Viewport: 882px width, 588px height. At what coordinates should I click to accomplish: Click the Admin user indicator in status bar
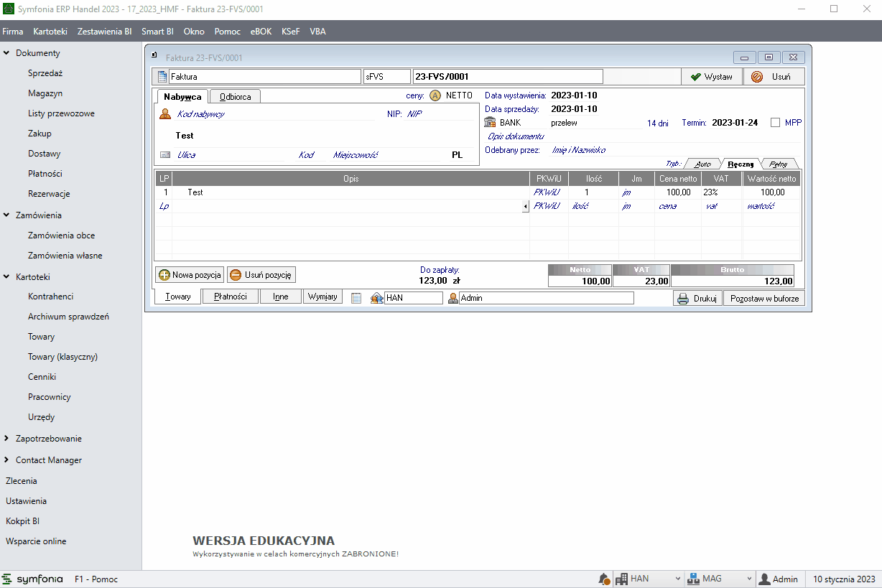tap(779, 579)
